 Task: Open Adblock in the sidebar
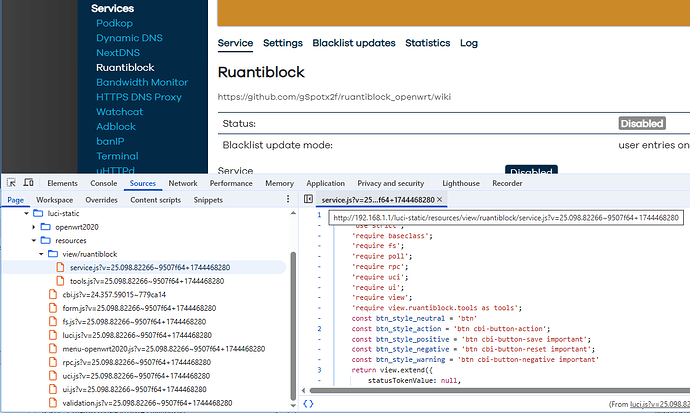click(x=116, y=127)
